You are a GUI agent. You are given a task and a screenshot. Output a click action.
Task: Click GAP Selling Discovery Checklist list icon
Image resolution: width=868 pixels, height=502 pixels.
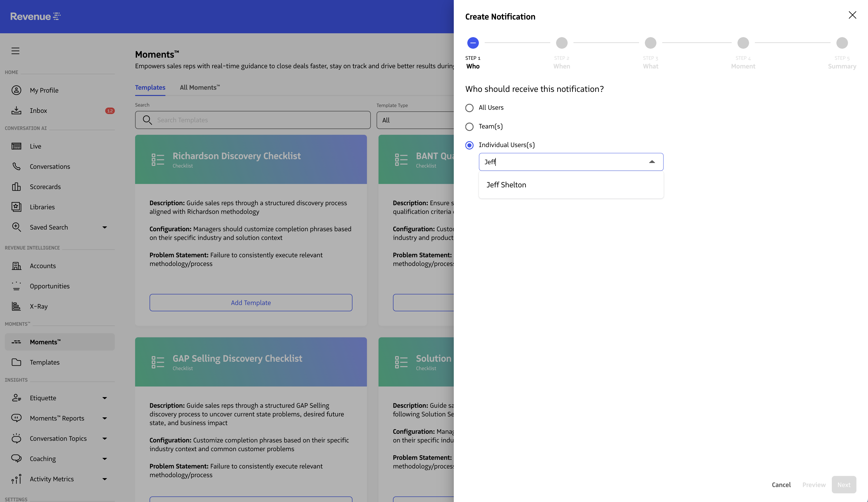pyautogui.click(x=158, y=362)
